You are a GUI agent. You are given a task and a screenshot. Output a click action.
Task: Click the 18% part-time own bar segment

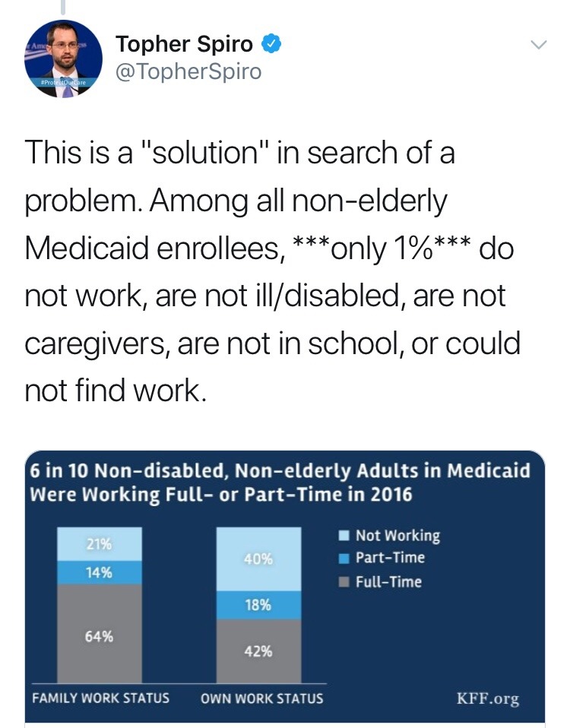[x=258, y=605]
